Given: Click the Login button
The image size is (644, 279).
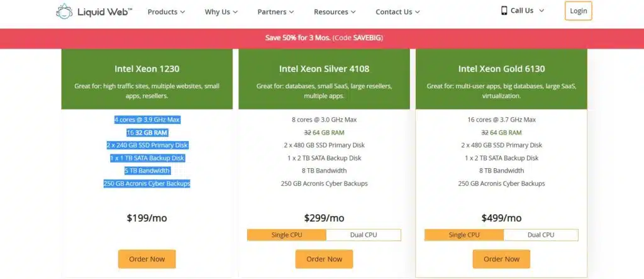Looking at the screenshot, I should coord(578,11).
